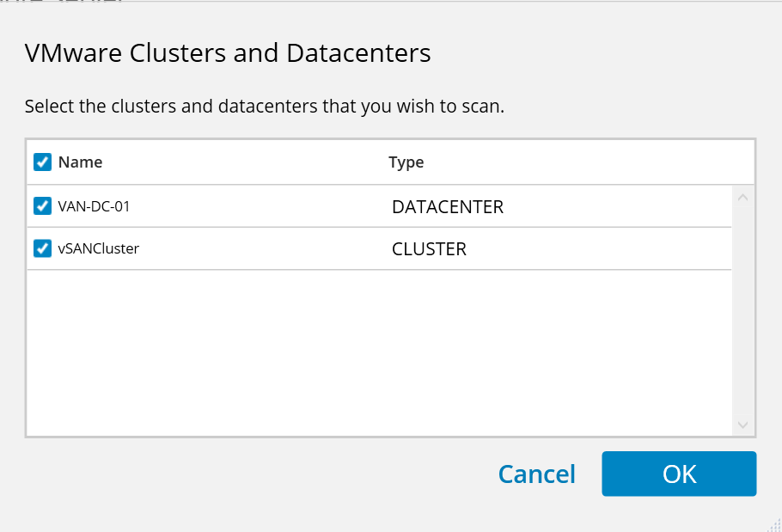This screenshot has height=532, width=782.
Task: Toggle the select-all checkbox beside Name
Action: click(x=42, y=162)
